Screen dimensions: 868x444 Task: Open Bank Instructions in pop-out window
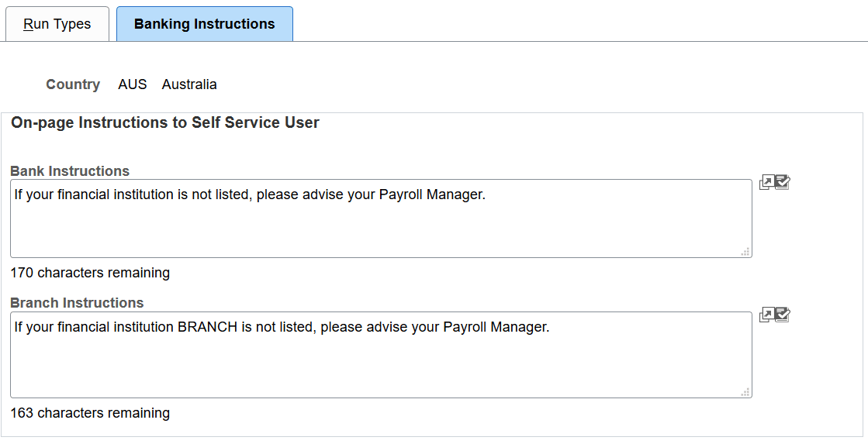(x=766, y=183)
